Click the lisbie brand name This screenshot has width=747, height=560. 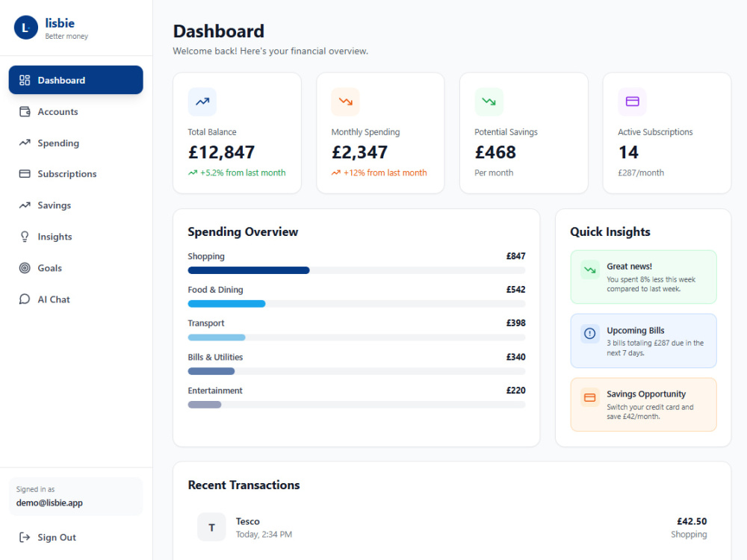(60, 23)
